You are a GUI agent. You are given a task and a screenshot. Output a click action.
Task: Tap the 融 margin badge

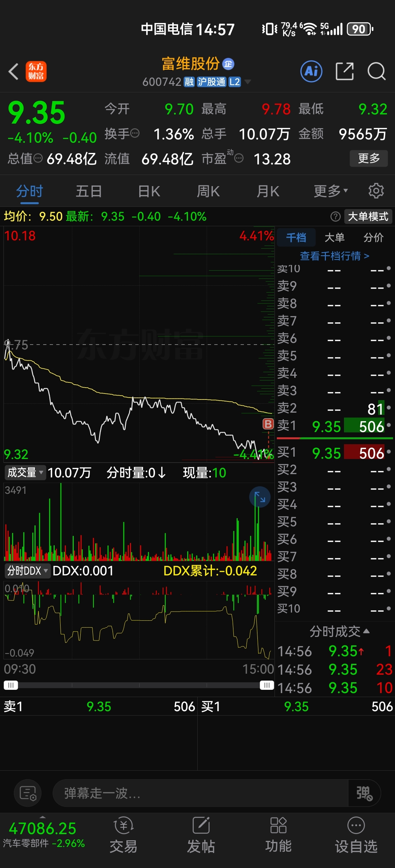189,82
